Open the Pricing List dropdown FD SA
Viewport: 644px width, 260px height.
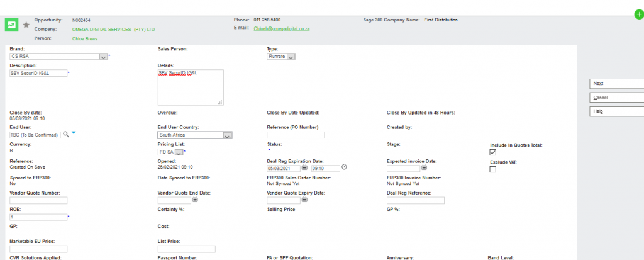[178, 152]
